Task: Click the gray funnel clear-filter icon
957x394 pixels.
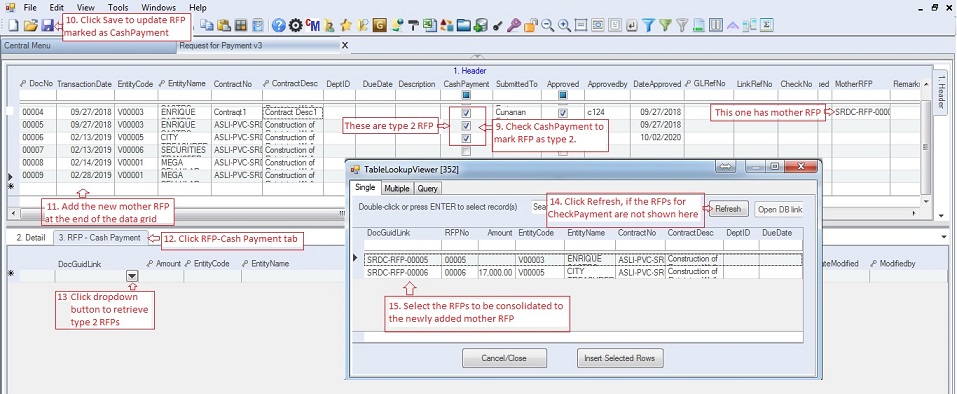Action: (x=682, y=25)
